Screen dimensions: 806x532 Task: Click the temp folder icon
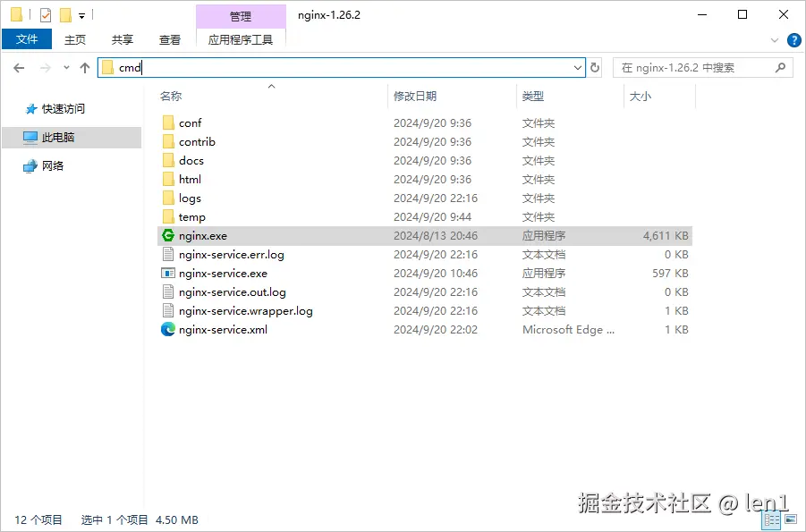[x=168, y=216]
